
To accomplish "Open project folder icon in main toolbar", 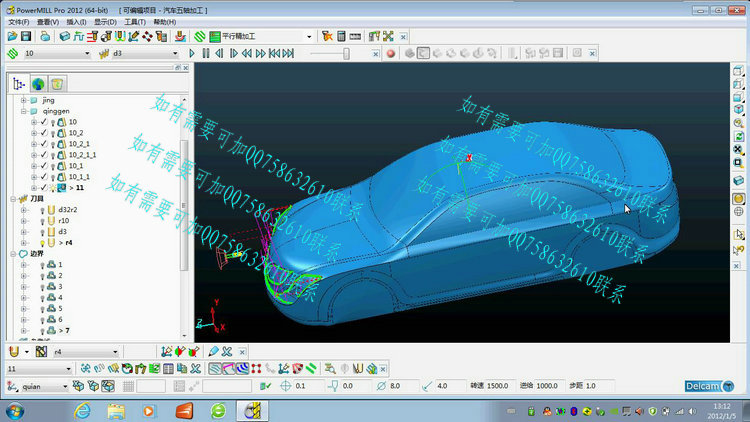I will coord(12,36).
